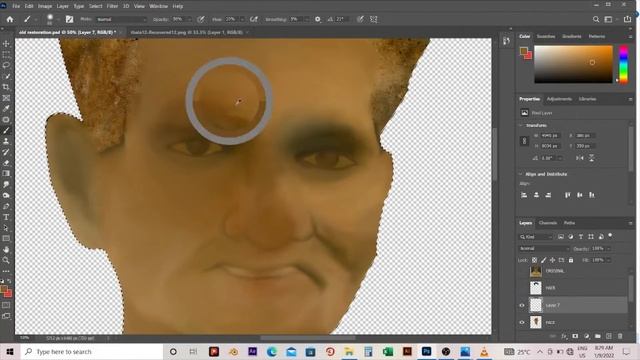Click the symmetry paint options icon
Viewport: 640px width, 360px height.
(x=373, y=19)
